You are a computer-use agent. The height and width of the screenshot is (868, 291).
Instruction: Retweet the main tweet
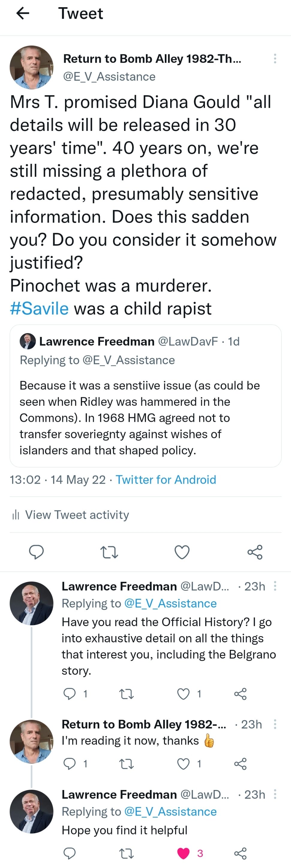[109, 552]
